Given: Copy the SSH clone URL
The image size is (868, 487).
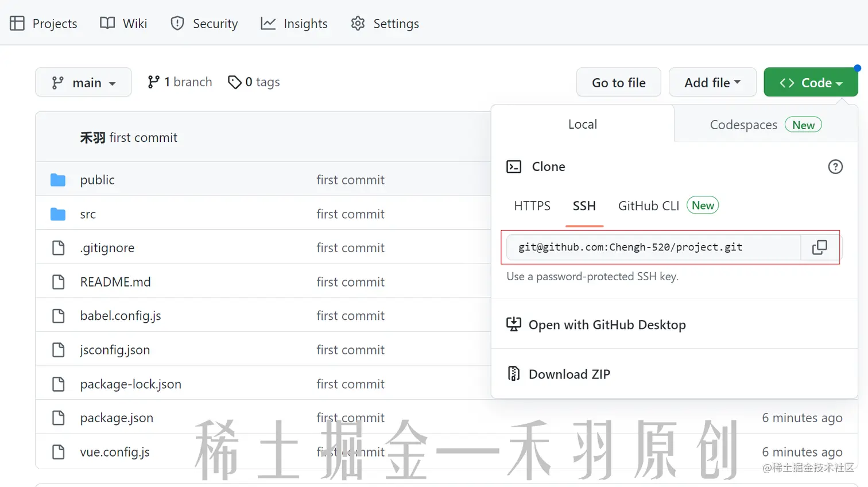Looking at the screenshot, I should coord(820,247).
